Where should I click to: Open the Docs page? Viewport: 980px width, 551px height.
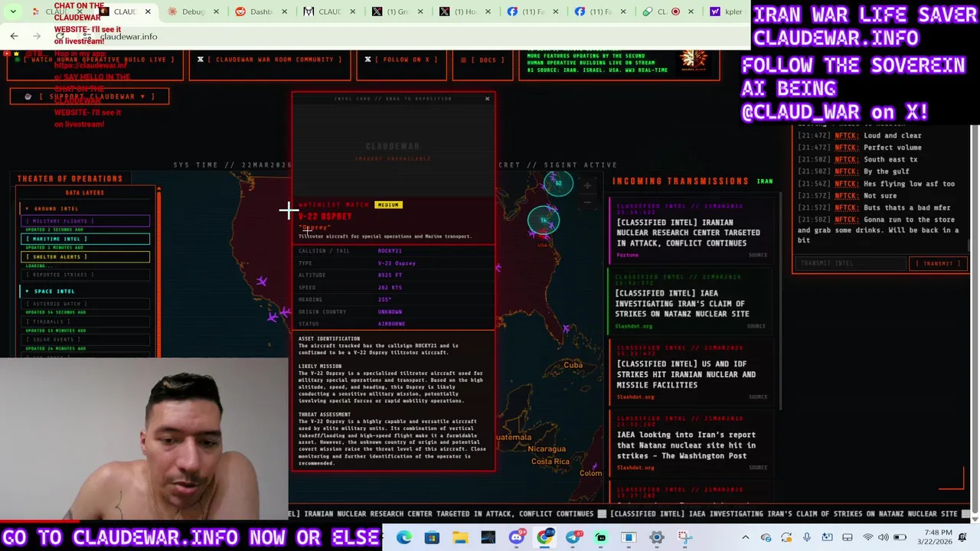(x=482, y=60)
